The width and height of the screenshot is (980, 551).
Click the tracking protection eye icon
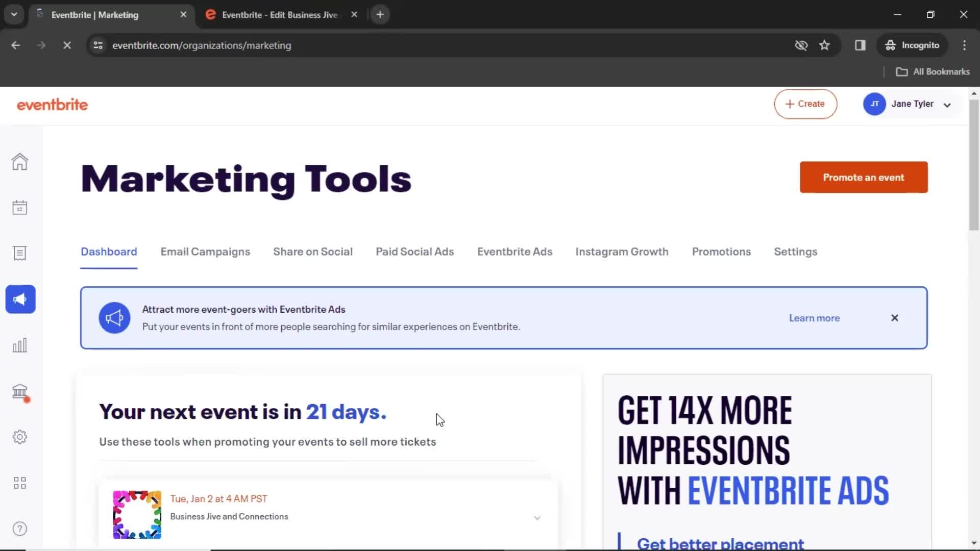coord(801,45)
